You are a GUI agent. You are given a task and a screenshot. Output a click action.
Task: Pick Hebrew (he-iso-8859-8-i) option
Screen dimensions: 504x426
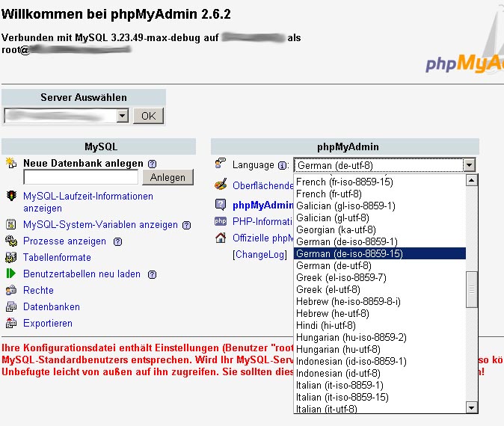pos(380,301)
